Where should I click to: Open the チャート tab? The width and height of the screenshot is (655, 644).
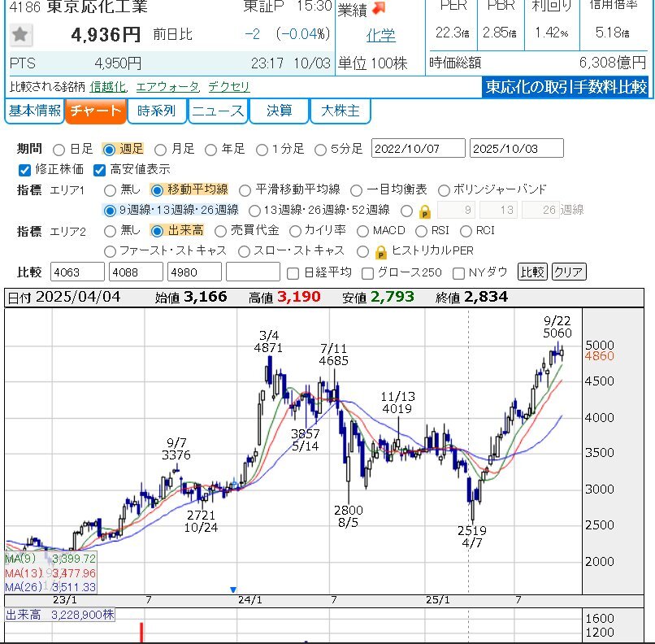point(96,111)
